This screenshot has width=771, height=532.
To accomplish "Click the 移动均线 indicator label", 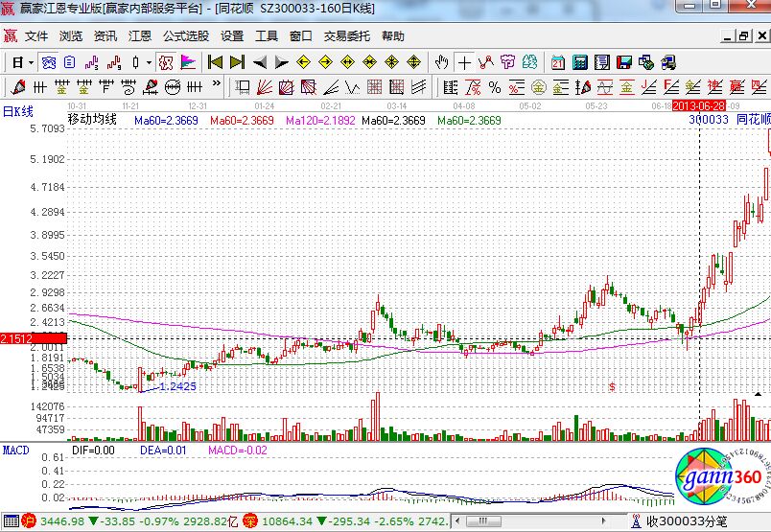I will [91, 120].
